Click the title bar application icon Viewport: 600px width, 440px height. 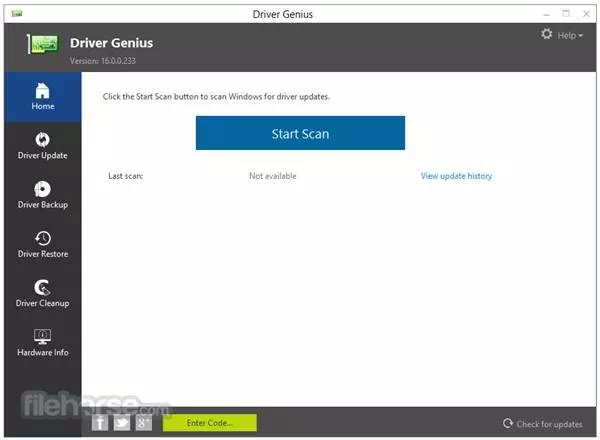(x=17, y=14)
